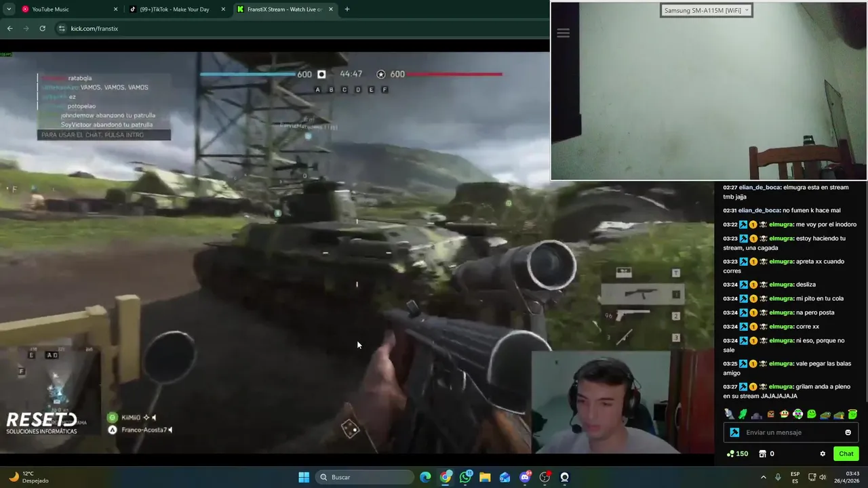Insert the green halo face emote

coord(852,414)
